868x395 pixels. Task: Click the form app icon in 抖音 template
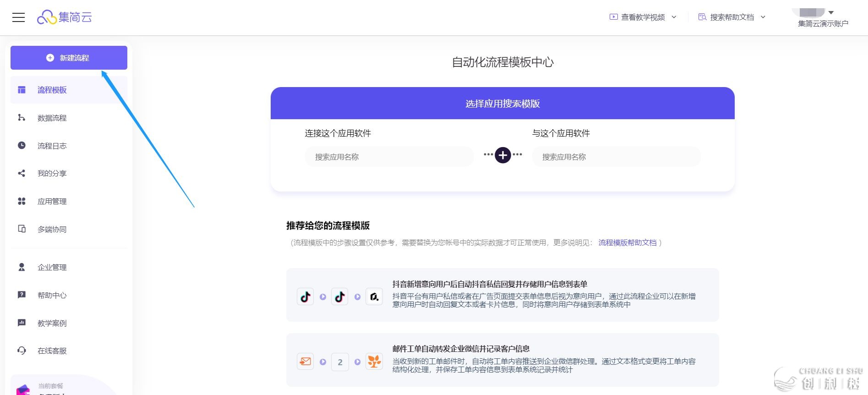pos(374,297)
